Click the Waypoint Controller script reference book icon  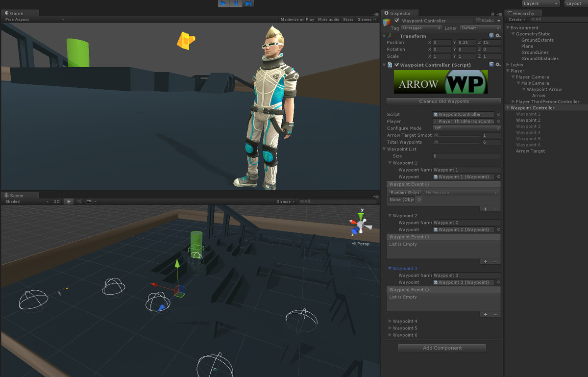(x=491, y=64)
